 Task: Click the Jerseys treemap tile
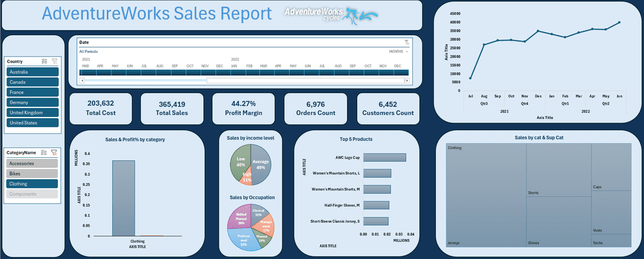pyautogui.click(x=486, y=196)
